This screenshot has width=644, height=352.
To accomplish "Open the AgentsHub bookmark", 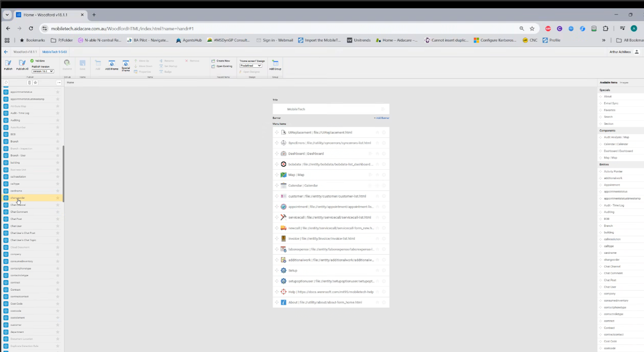I will [x=189, y=40].
